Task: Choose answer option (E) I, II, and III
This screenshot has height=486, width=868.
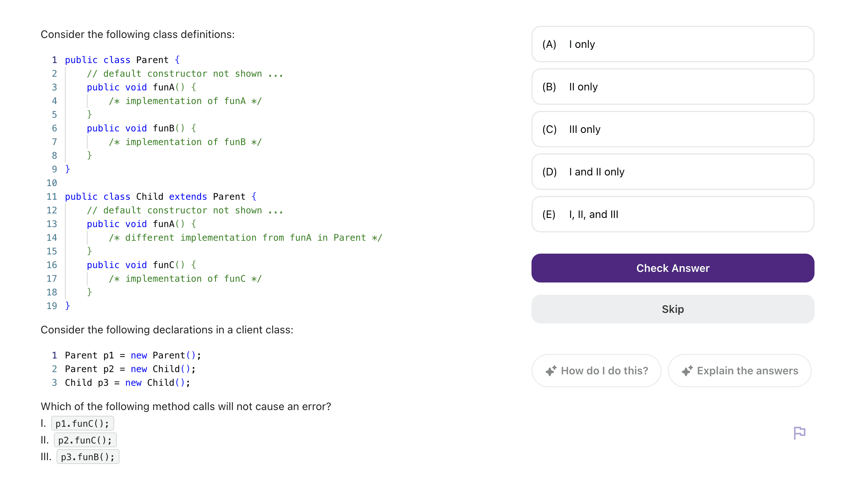Action: 673,215
